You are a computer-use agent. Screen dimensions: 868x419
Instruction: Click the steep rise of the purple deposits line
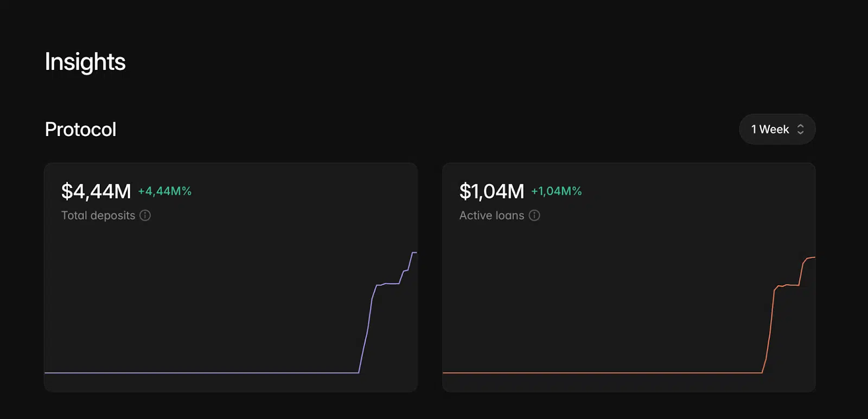pyautogui.click(x=366, y=336)
